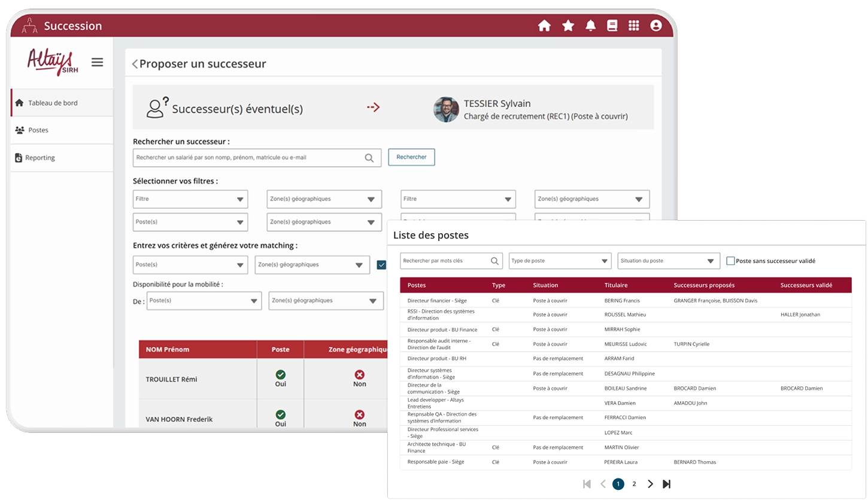Open the Situation du poste dropdown

(x=668, y=261)
